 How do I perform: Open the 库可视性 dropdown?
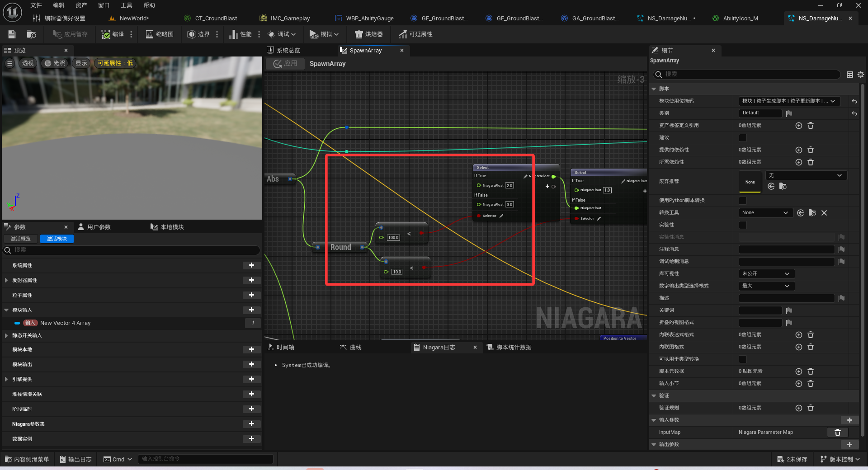766,273
